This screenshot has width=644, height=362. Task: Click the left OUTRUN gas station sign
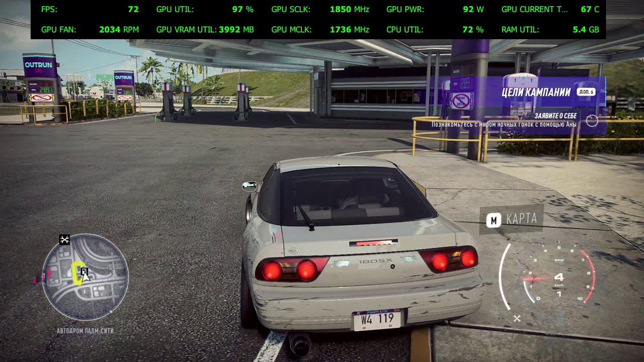coord(40,66)
